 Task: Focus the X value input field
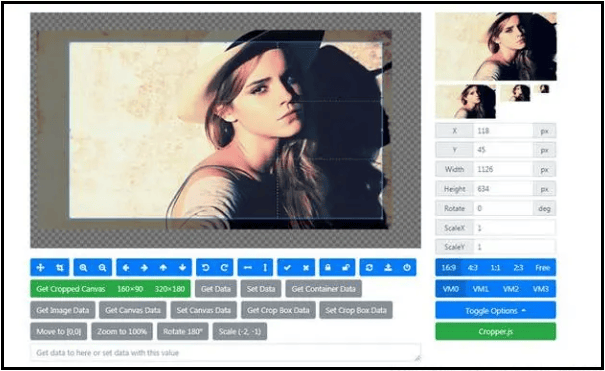(503, 131)
